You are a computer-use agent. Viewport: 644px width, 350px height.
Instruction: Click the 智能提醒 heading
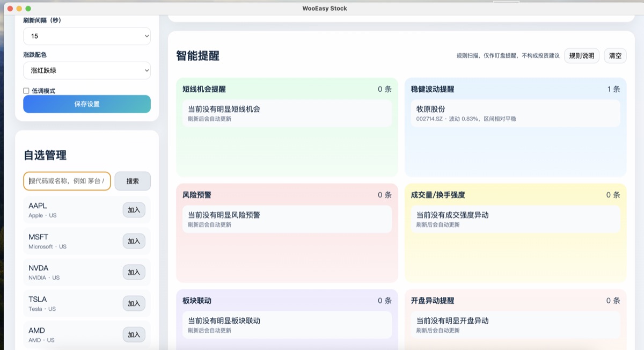pos(197,56)
